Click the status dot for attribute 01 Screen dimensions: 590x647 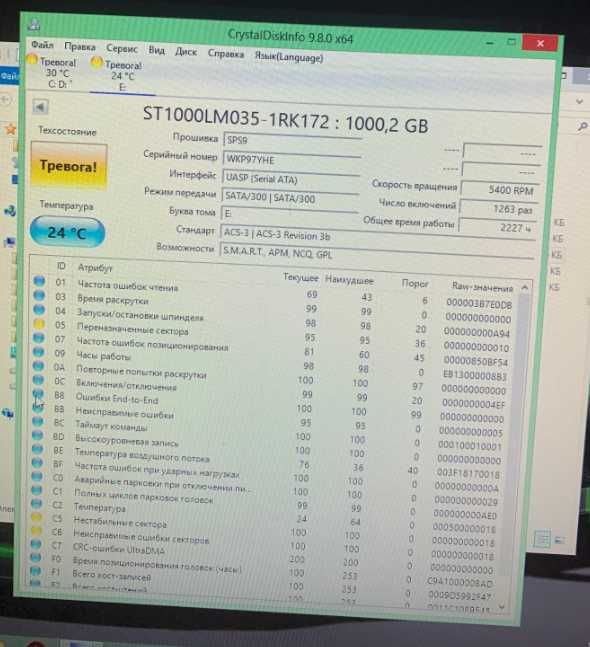(39, 281)
